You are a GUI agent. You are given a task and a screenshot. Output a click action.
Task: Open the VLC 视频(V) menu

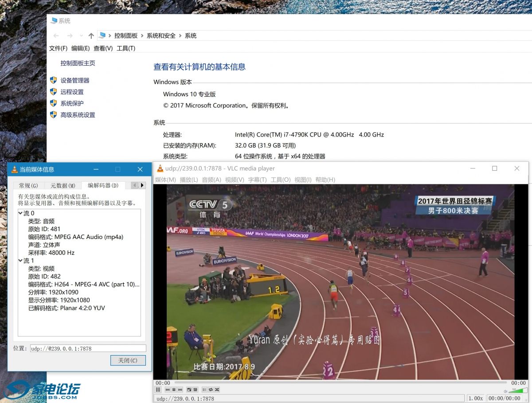click(x=235, y=180)
